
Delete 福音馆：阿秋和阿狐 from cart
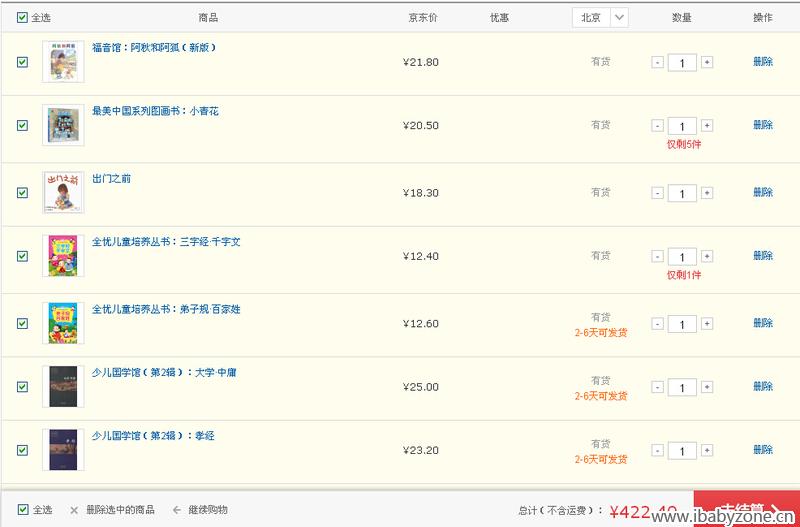763,62
